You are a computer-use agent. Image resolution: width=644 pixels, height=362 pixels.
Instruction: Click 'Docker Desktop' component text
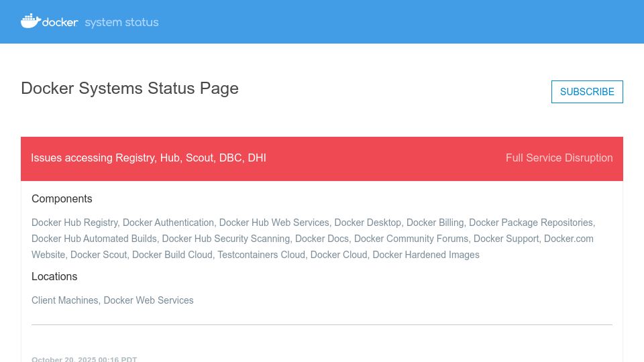pos(368,223)
